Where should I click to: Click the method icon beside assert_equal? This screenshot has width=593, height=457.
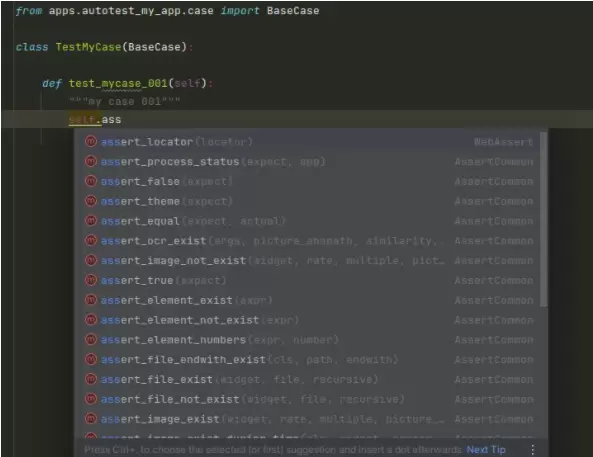[x=91, y=220]
